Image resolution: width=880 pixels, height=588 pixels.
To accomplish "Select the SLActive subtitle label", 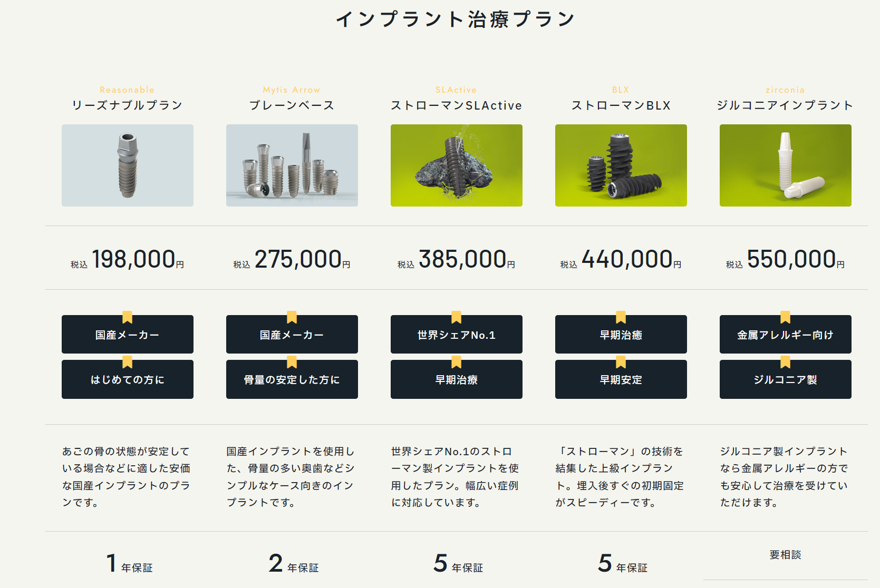I will tap(457, 90).
